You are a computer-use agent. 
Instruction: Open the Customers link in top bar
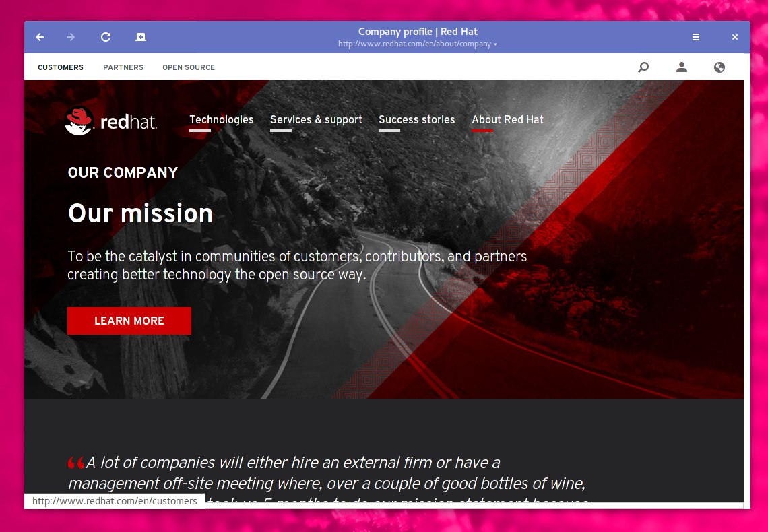[x=61, y=67]
